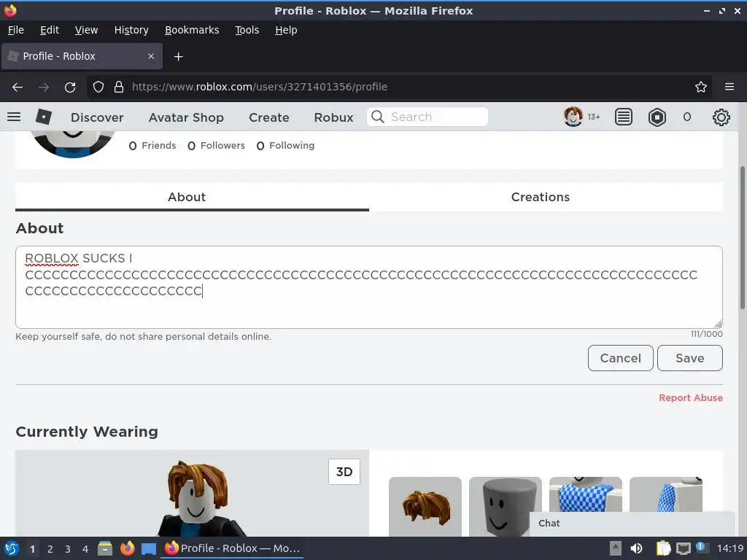Click the About description text area
747x560 pixels.
point(368,287)
